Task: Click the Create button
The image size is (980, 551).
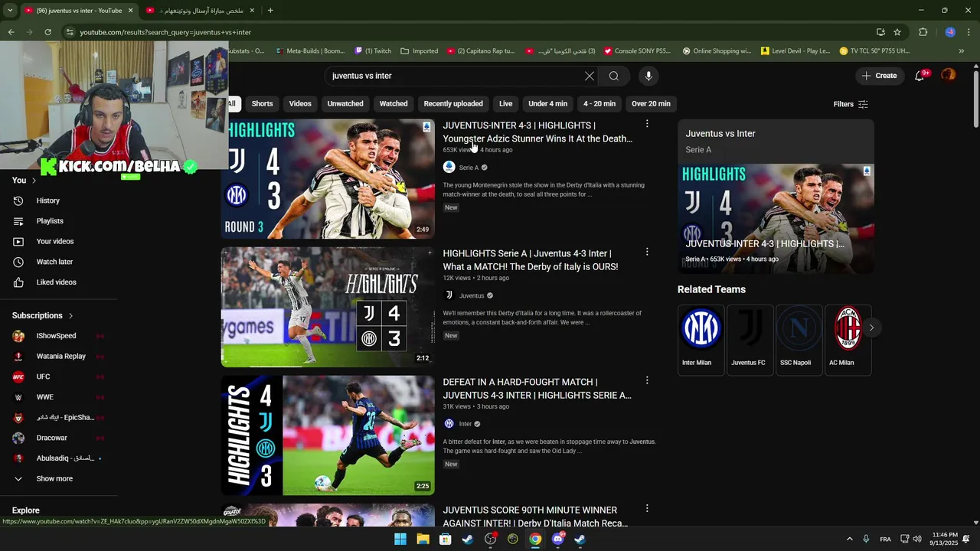Action: [x=879, y=76]
